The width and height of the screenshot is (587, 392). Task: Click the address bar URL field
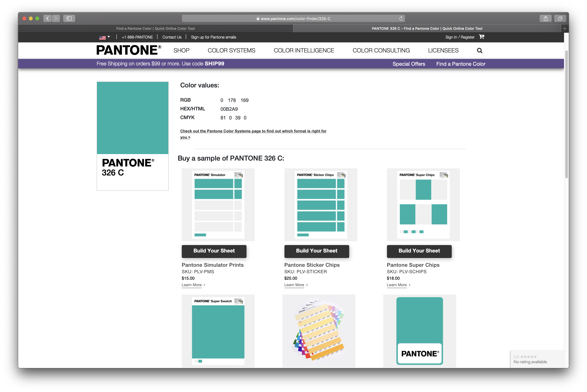click(x=293, y=18)
